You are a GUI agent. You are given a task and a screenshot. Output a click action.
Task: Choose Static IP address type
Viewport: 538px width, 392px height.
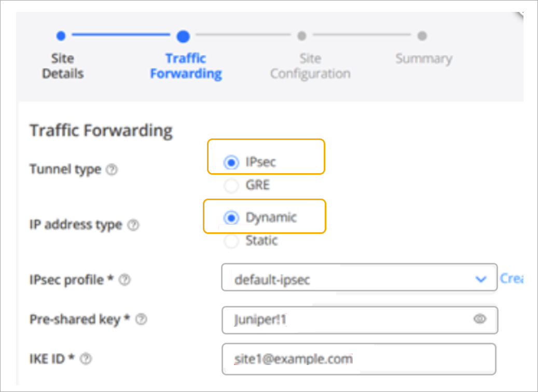[231, 241]
